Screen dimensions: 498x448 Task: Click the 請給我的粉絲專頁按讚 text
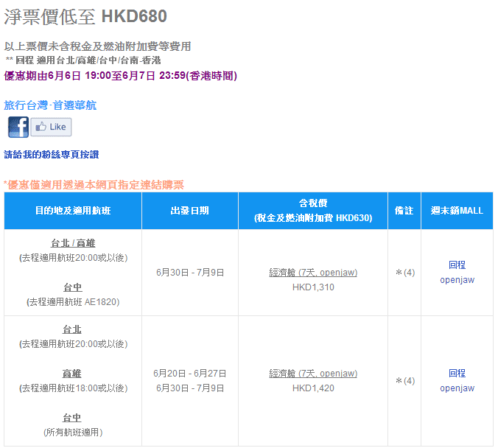[x=52, y=155]
